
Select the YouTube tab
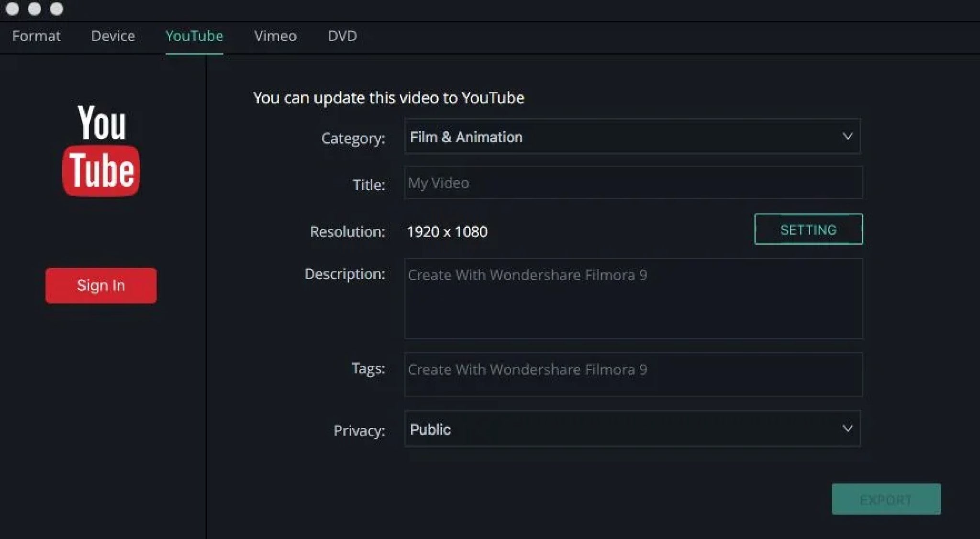pyautogui.click(x=194, y=36)
